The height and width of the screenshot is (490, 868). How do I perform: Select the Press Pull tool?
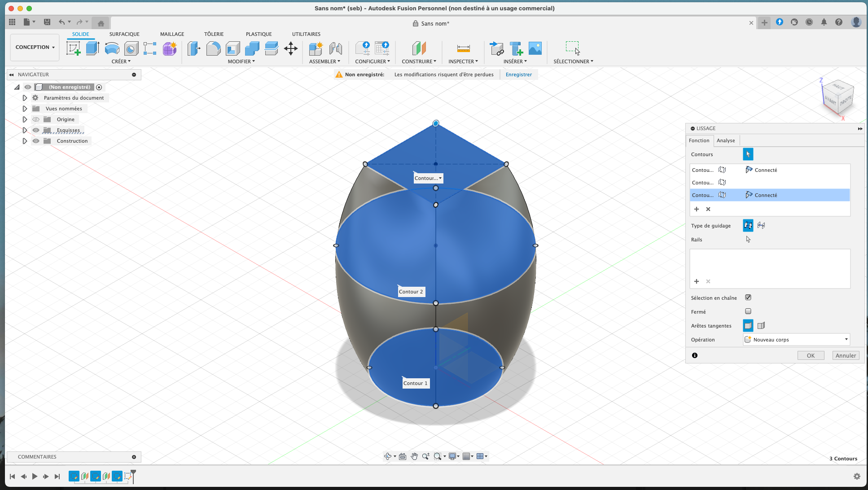(194, 48)
